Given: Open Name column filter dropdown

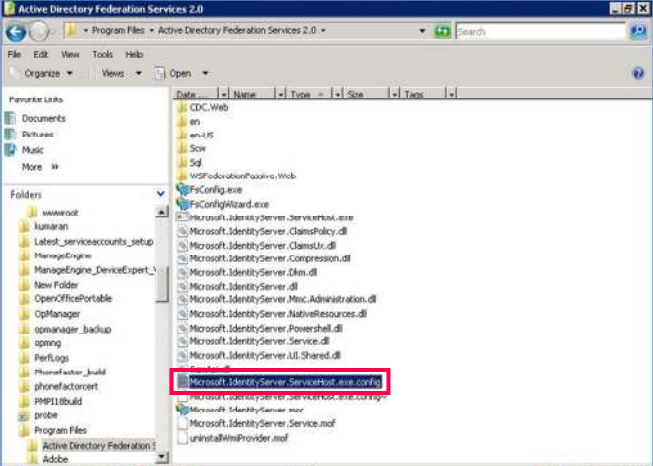Looking at the screenshot, I should pos(281,95).
